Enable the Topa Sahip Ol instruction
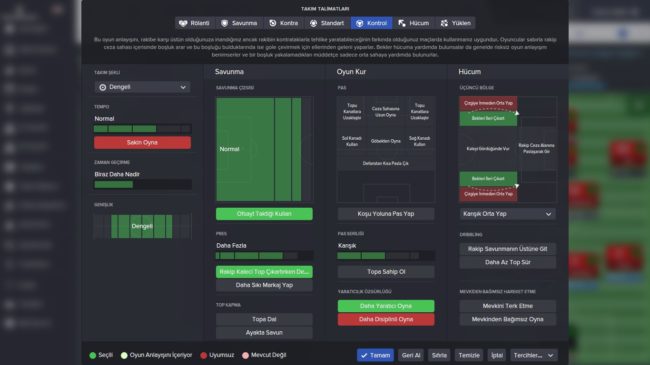Screen dimensions: 650x365 386,272
